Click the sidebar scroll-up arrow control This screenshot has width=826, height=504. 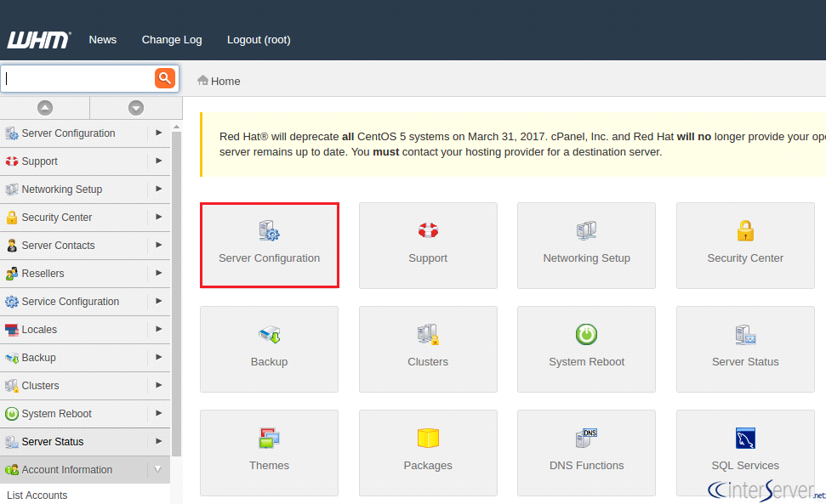[x=45, y=107]
